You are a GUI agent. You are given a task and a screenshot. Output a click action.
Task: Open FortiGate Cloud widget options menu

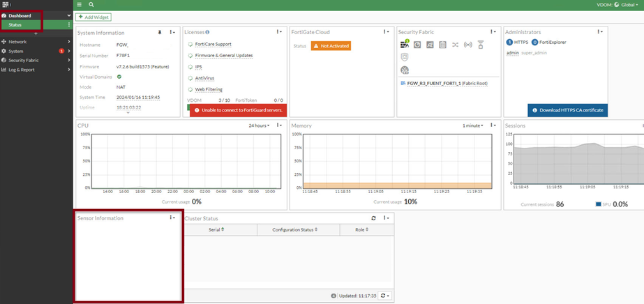[386, 32]
